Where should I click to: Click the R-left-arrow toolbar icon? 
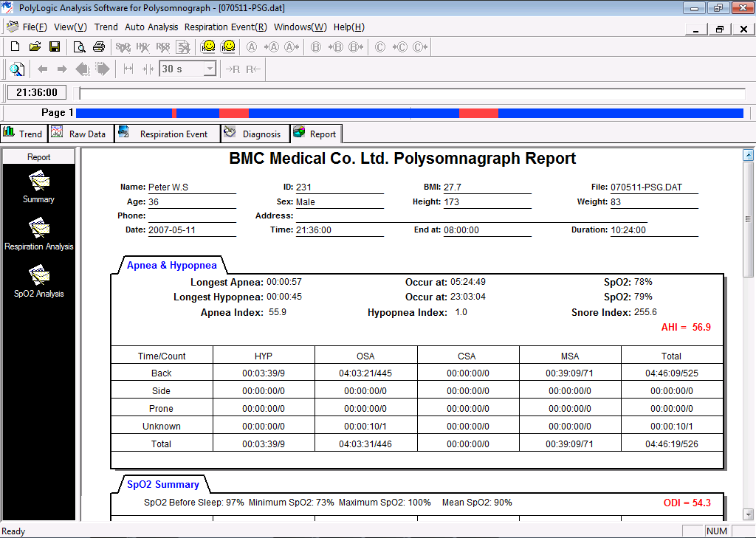pos(253,69)
